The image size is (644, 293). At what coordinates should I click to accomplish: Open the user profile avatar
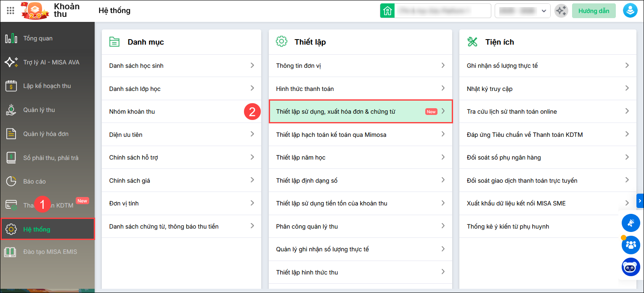click(x=630, y=11)
